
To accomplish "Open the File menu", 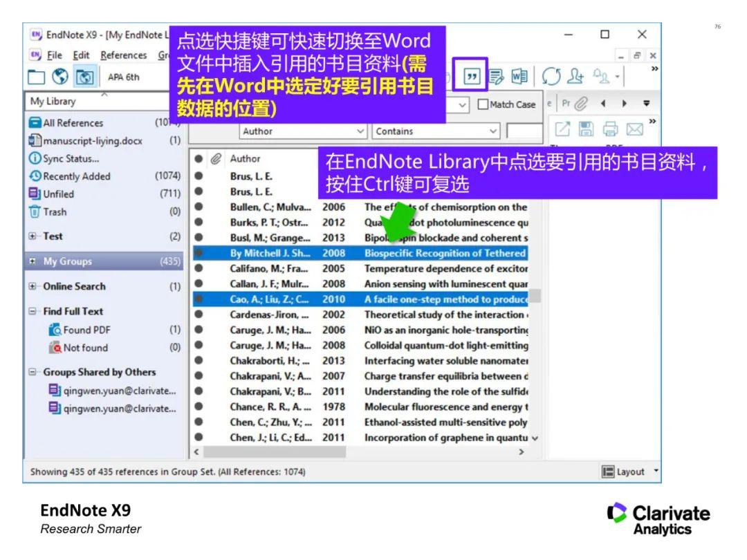I will (53, 55).
